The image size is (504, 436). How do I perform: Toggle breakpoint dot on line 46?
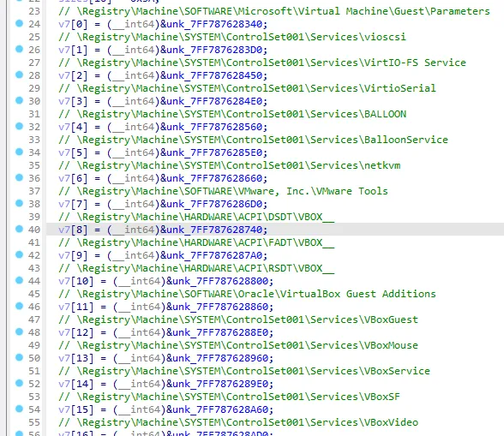19,306
